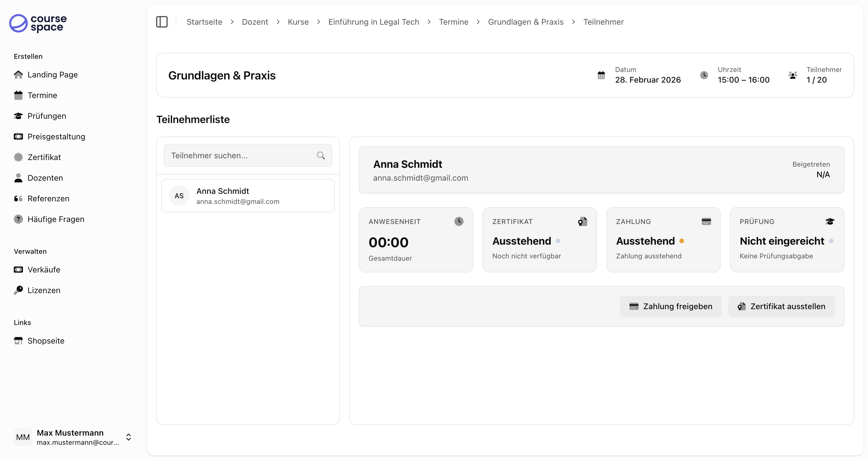Open the Verkäufe menu item
Viewport: 868px width, 460px height.
pyautogui.click(x=44, y=270)
